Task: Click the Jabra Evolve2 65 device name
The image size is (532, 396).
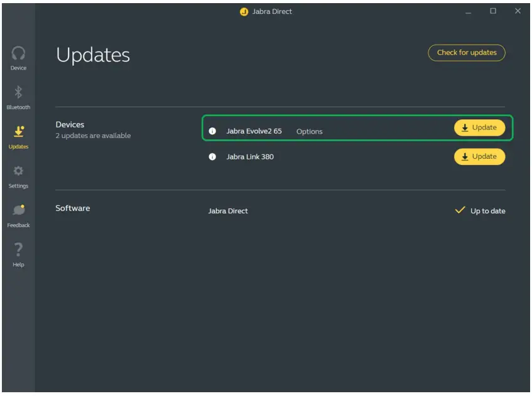Action: [254, 131]
